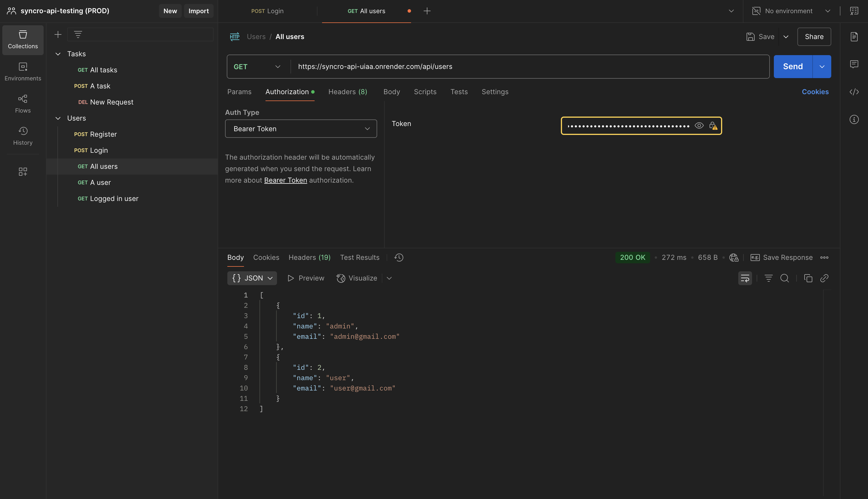Viewport: 868px width, 499px height.
Task: Open the History sidebar panel
Action: point(23,136)
